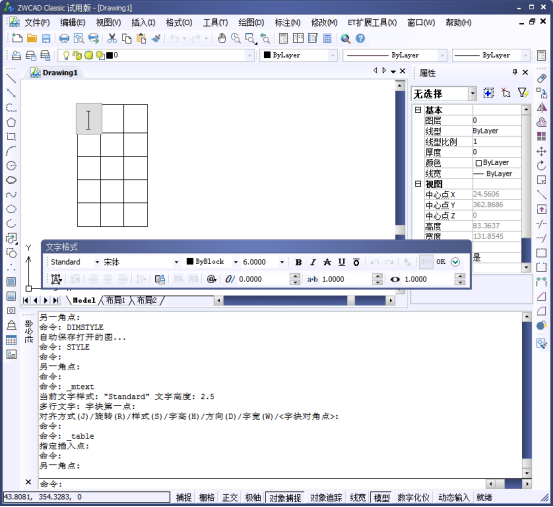The image size is (553, 507).
Task: Toggle Overline in text format toolbar
Action: (x=356, y=262)
